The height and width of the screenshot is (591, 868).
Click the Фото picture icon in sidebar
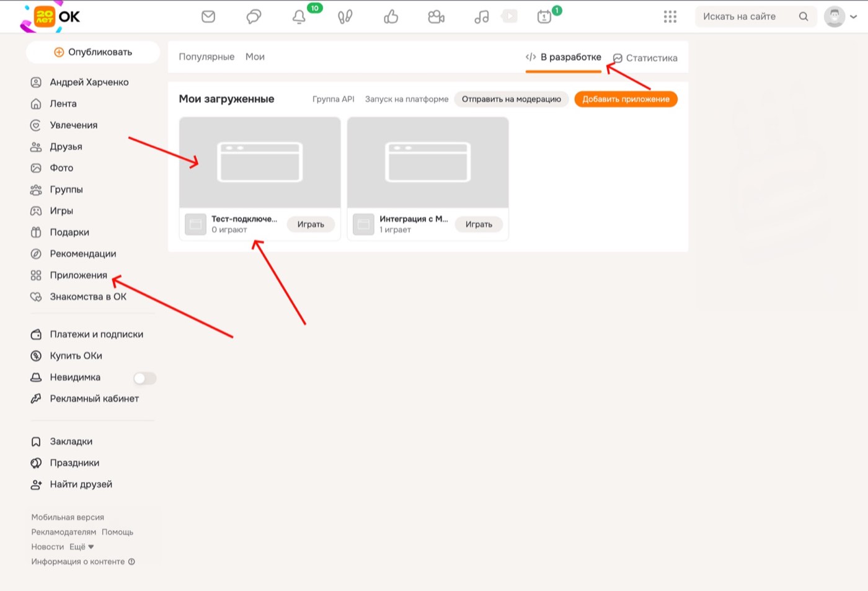[36, 168]
